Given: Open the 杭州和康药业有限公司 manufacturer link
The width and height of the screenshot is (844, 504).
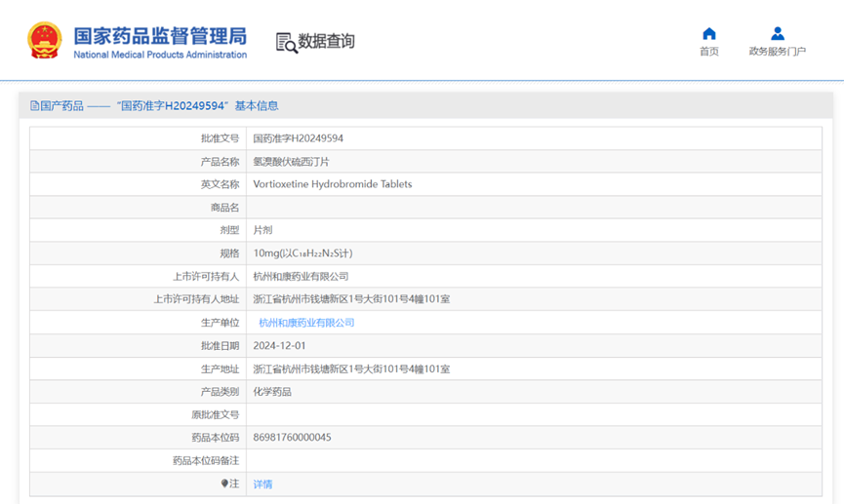Looking at the screenshot, I should [x=306, y=323].
